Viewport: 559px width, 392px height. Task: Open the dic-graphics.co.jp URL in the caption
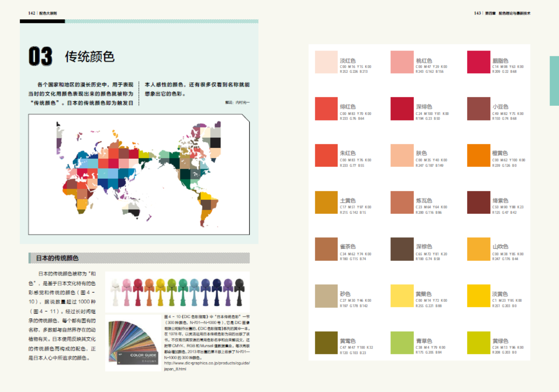(x=207, y=366)
